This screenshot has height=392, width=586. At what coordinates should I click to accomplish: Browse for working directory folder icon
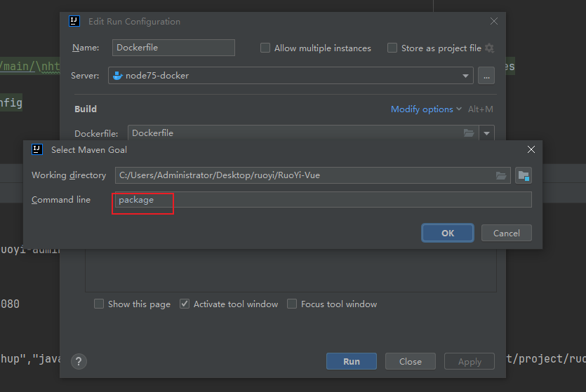pyautogui.click(x=501, y=175)
